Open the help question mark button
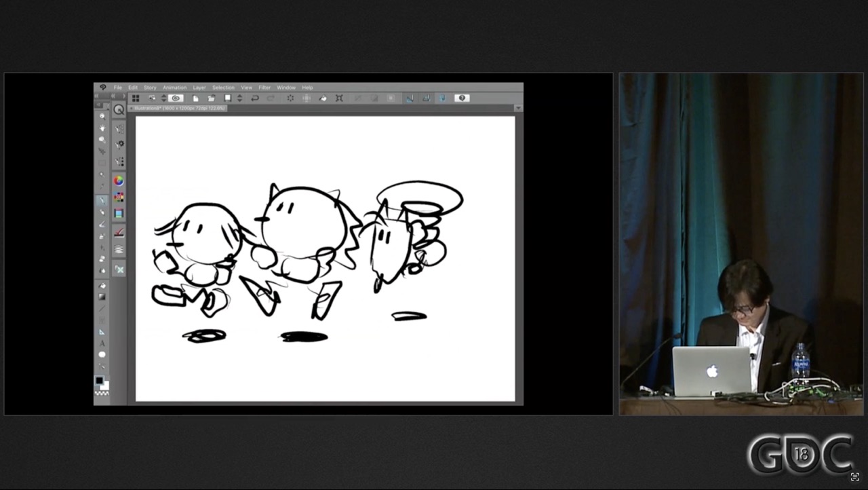This screenshot has width=868, height=490. click(462, 98)
